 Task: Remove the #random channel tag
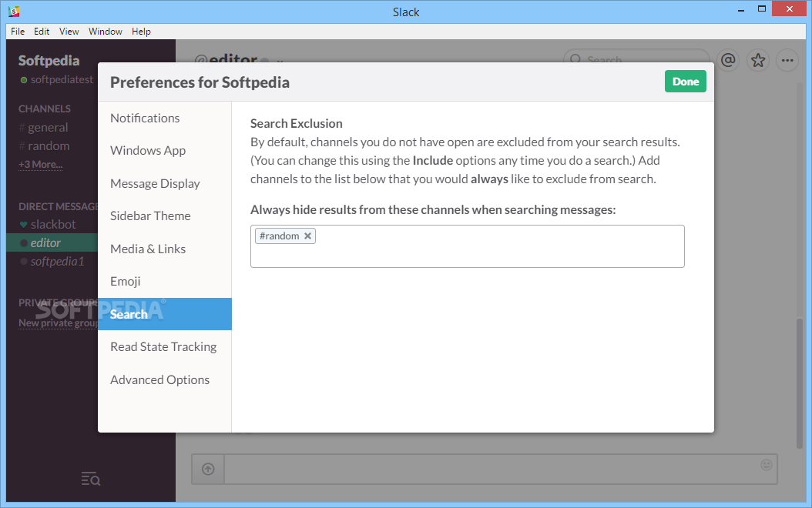coord(307,236)
